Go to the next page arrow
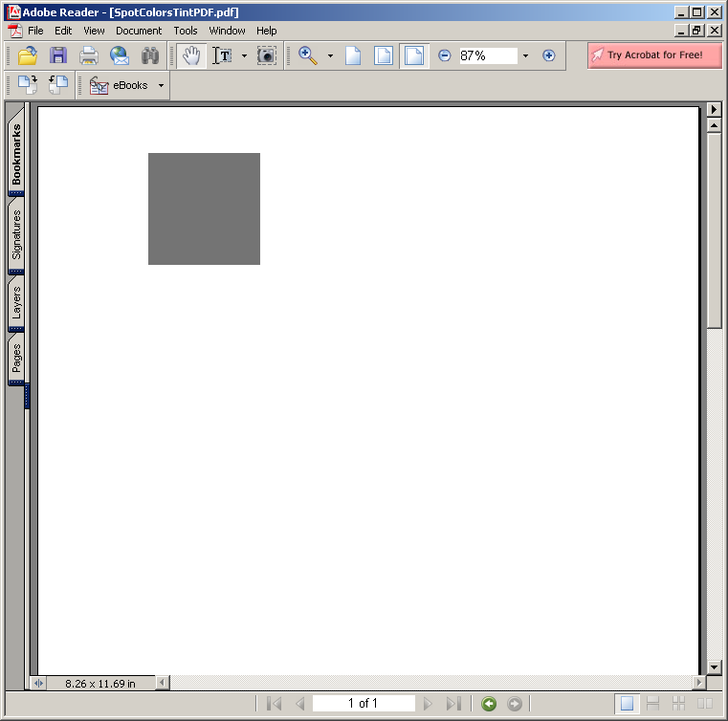Image resolution: width=728 pixels, height=721 pixels. (x=428, y=704)
